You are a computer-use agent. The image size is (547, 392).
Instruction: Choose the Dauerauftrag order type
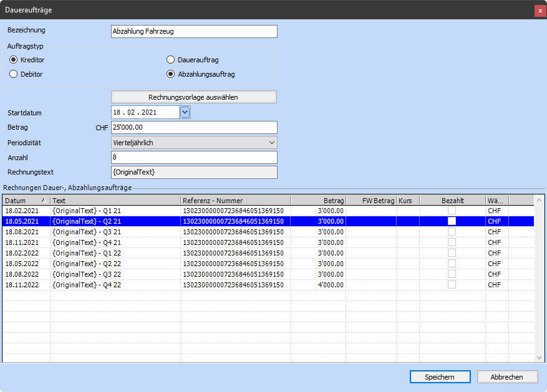tap(171, 60)
